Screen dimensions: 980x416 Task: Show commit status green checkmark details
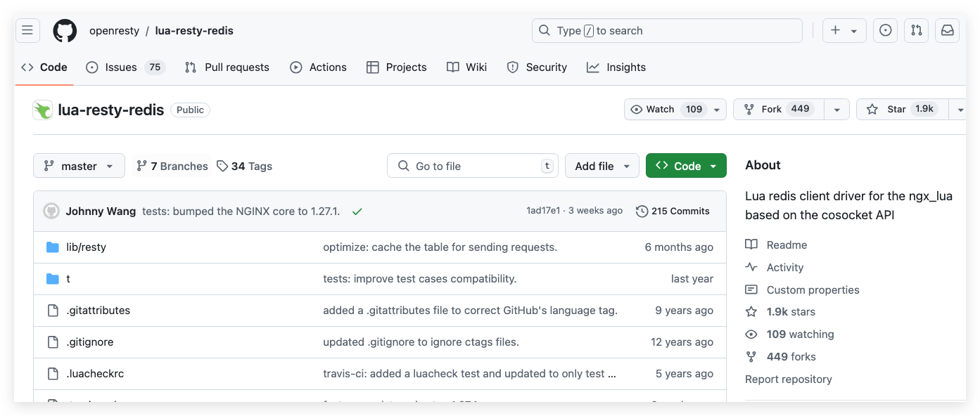click(x=357, y=211)
